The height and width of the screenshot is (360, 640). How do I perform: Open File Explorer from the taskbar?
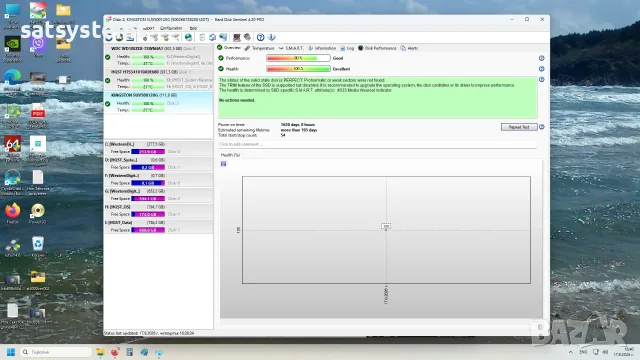point(100,352)
